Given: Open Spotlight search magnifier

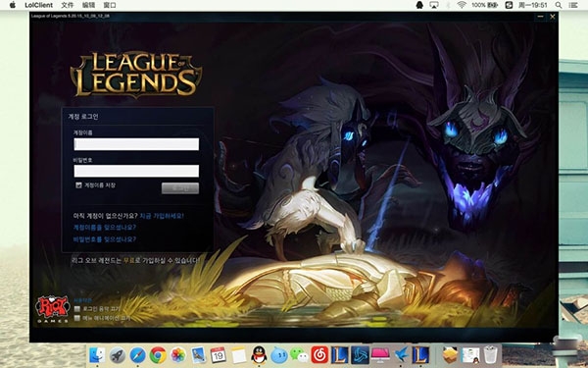Looking at the screenshot, I should tap(559, 5).
